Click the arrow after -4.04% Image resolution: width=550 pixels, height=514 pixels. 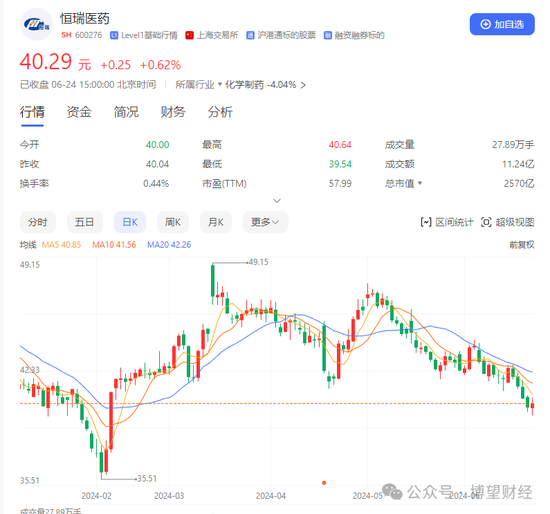tap(303, 85)
